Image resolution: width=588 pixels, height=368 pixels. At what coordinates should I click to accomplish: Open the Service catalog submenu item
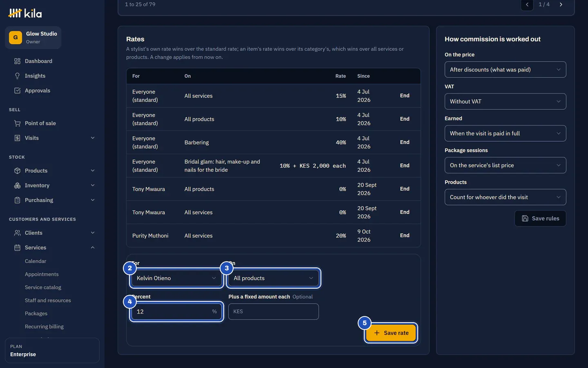coord(43,287)
